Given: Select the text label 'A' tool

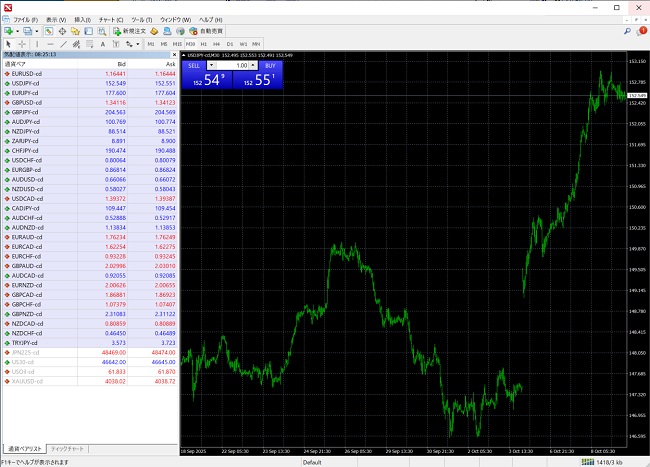Looking at the screenshot, I should pyautogui.click(x=104, y=44).
